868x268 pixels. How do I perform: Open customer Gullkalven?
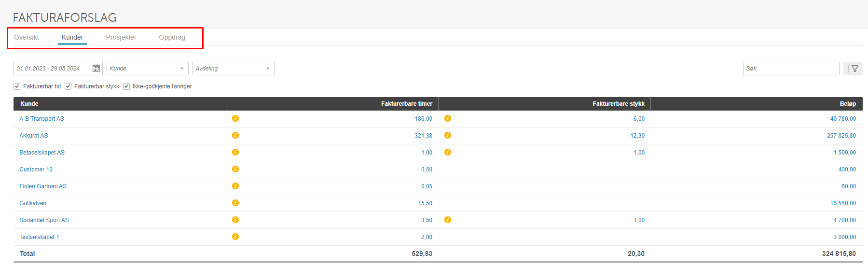[33, 203]
